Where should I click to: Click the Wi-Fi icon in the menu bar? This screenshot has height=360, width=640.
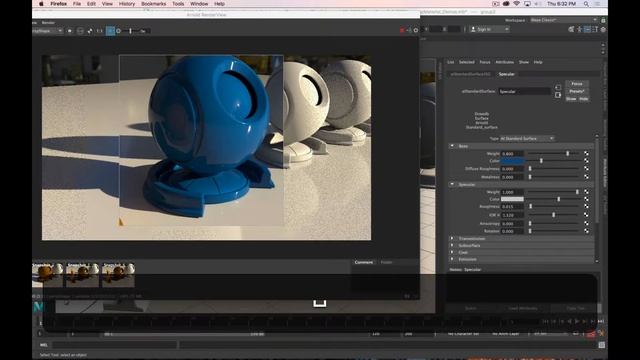click(x=516, y=4)
